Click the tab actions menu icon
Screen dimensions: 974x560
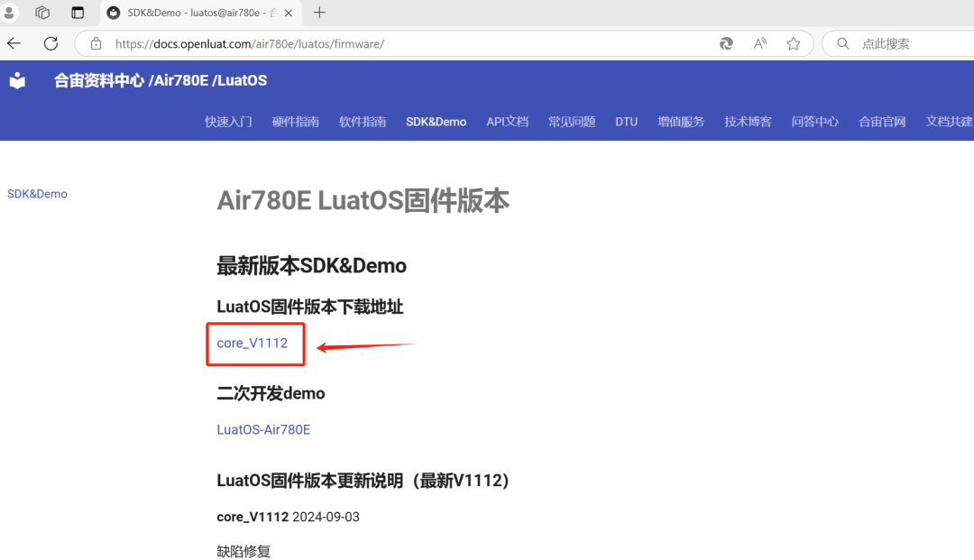tap(78, 13)
